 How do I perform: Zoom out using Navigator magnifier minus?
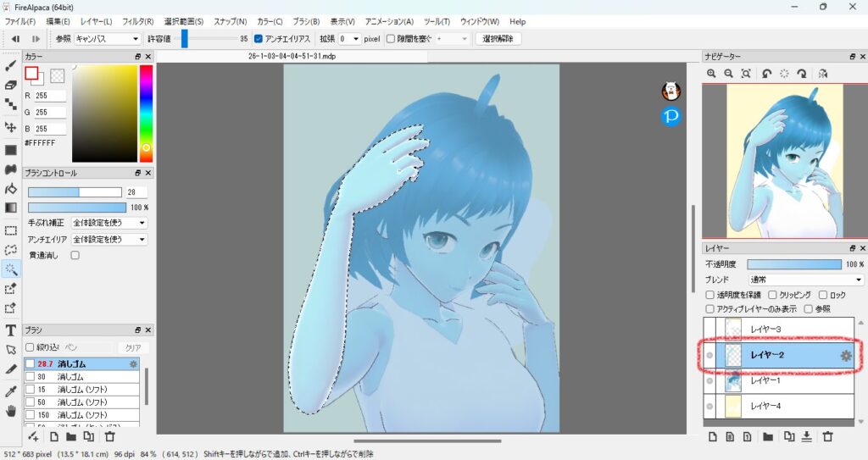728,74
